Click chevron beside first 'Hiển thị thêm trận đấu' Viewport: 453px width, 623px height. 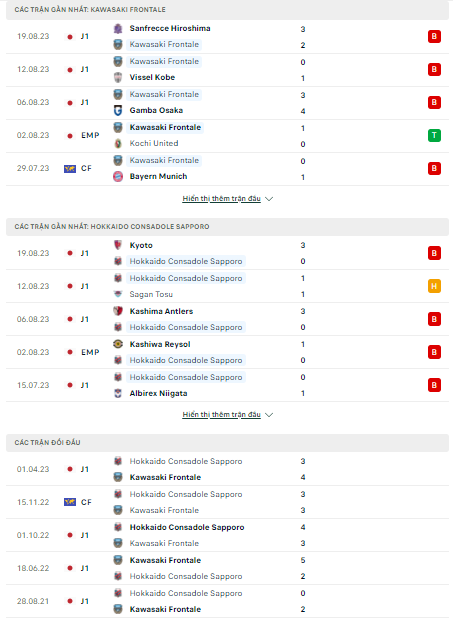click(269, 199)
